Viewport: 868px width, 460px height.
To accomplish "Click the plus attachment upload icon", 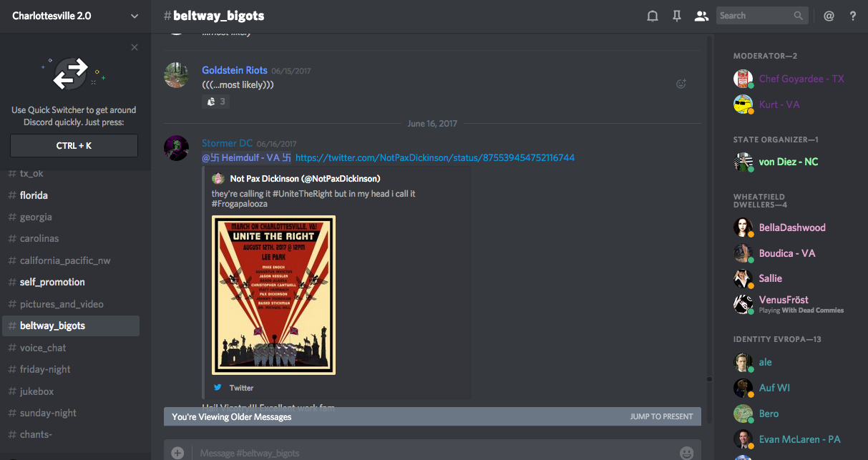I will [177, 452].
